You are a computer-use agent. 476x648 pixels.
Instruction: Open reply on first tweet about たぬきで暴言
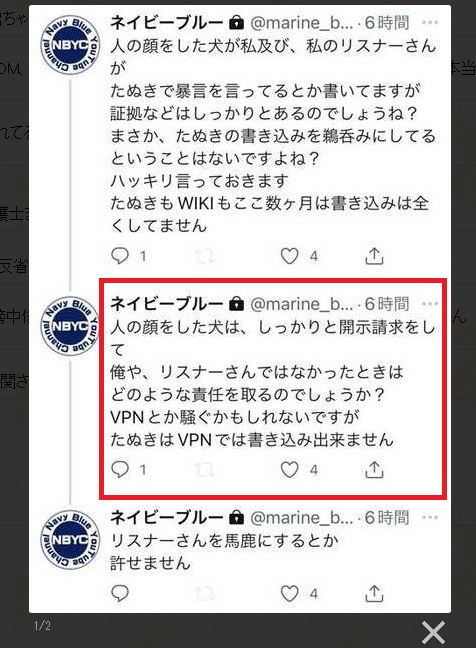[x=120, y=256]
